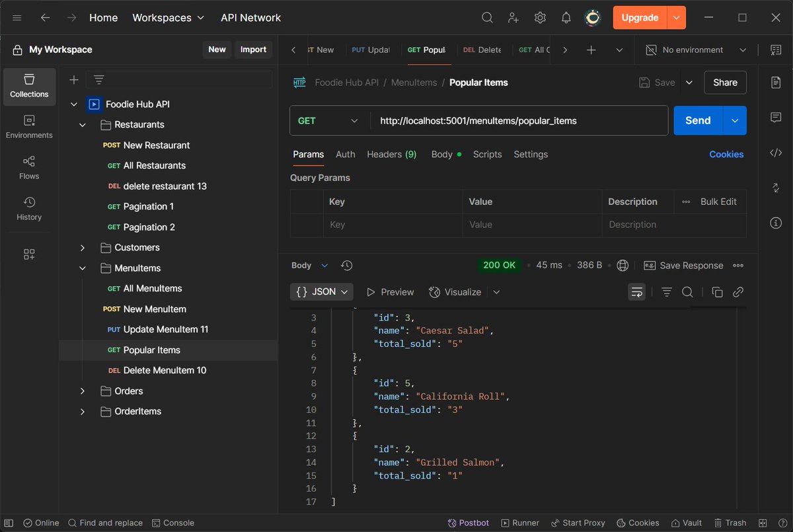Click the user avatar icon
793x532 pixels.
click(x=593, y=18)
